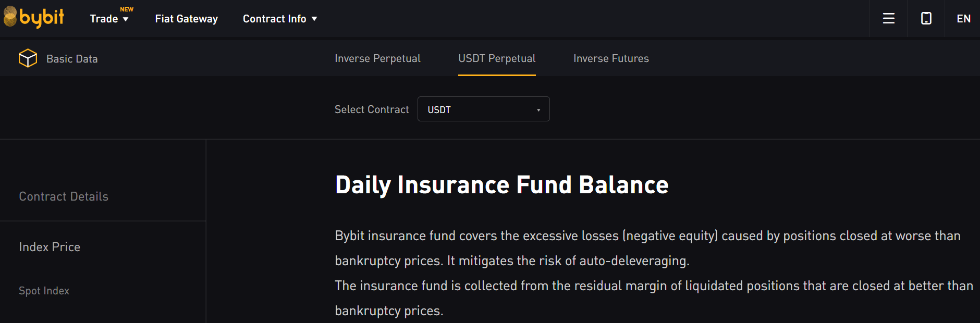Open the hamburger menu icon

point(889,19)
